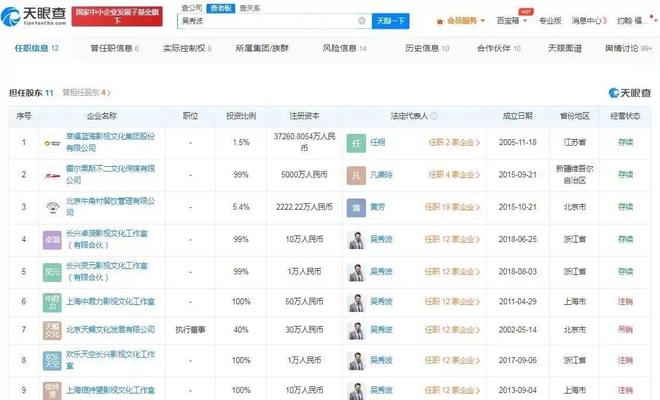Click the logo for 北京天蝎文化发展有限公司
This screenshot has height=400, width=660.
pyautogui.click(x=52, y=331)
